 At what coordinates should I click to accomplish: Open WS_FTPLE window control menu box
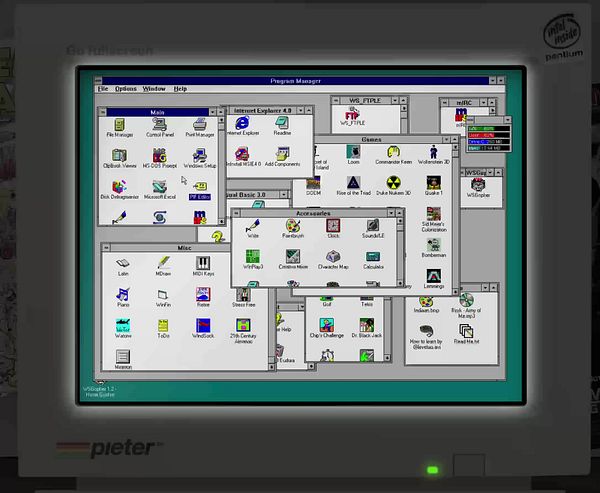(336, 101)
